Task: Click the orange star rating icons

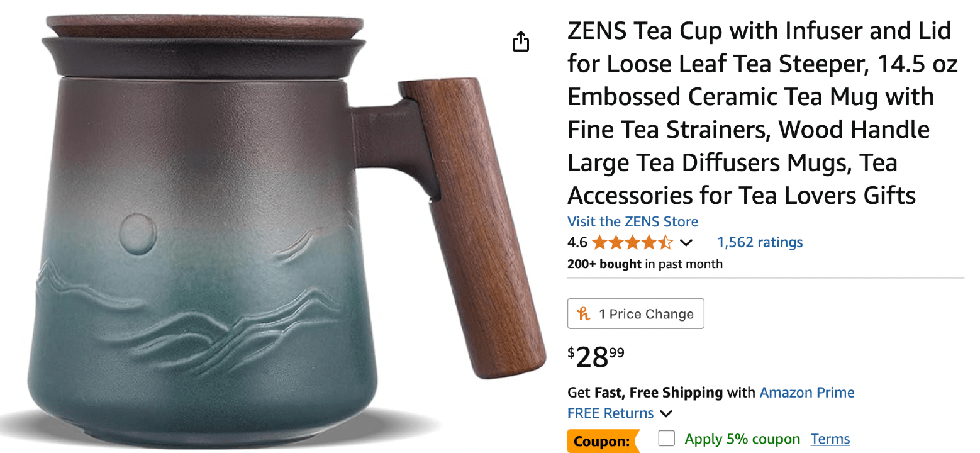Action: click(632, 242)
